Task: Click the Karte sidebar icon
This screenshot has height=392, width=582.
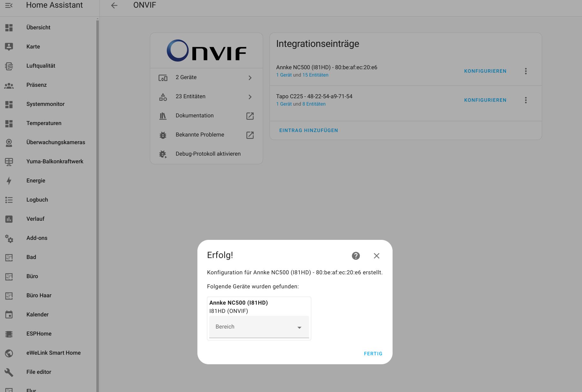Action: pyautogui.click(x=9, y=47)
